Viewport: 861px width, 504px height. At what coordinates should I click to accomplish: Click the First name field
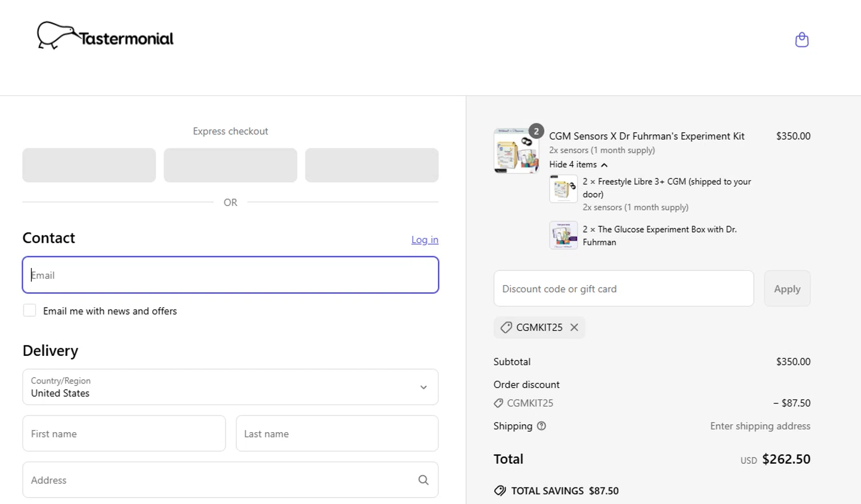[x=124, y=433]
